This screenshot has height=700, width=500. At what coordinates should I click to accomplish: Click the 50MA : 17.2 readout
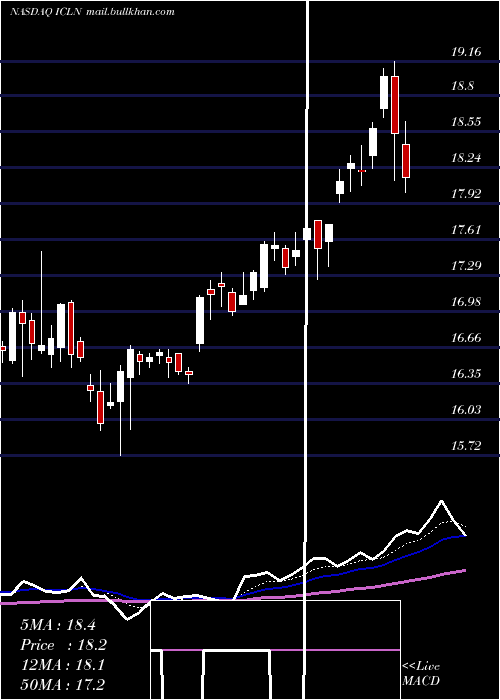[62, 684]
